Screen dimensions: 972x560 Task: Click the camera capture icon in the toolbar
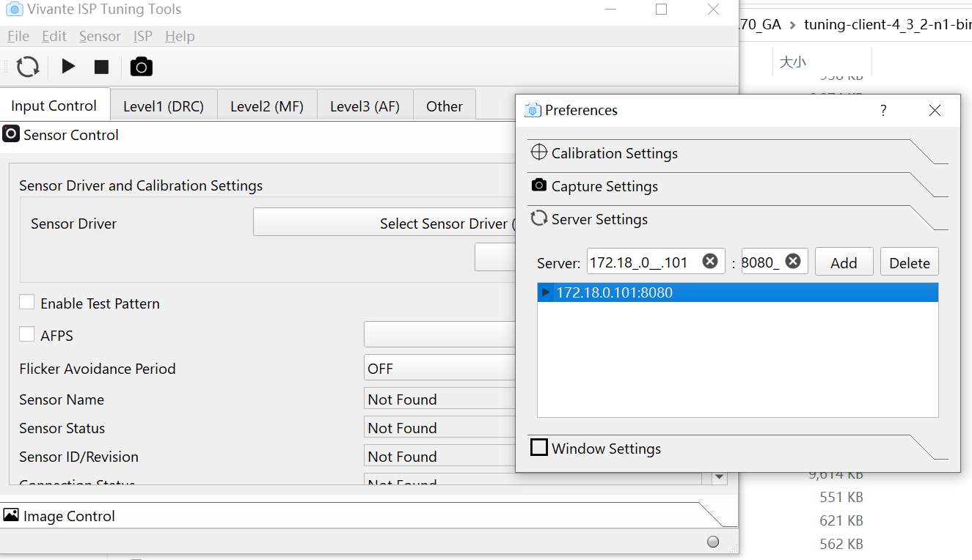141,66
